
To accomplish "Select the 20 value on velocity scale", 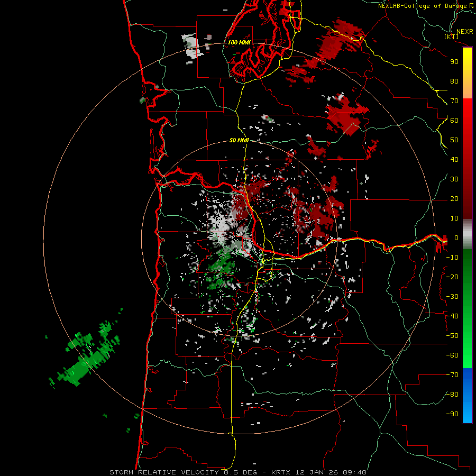I will 454,199.
